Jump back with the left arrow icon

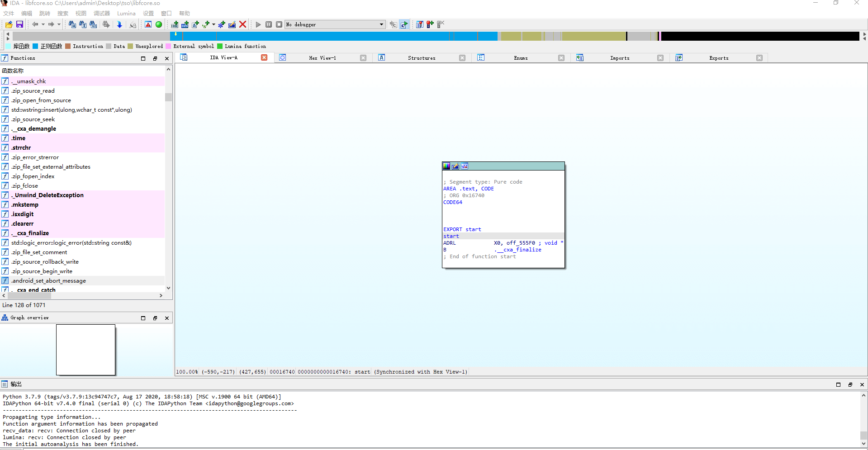[35, 24]
